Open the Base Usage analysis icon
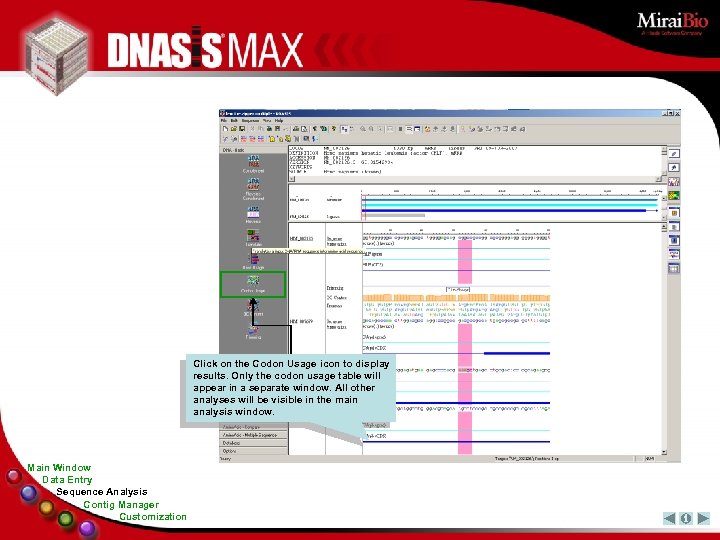720x540 pixels. click(x=253, y=262)
